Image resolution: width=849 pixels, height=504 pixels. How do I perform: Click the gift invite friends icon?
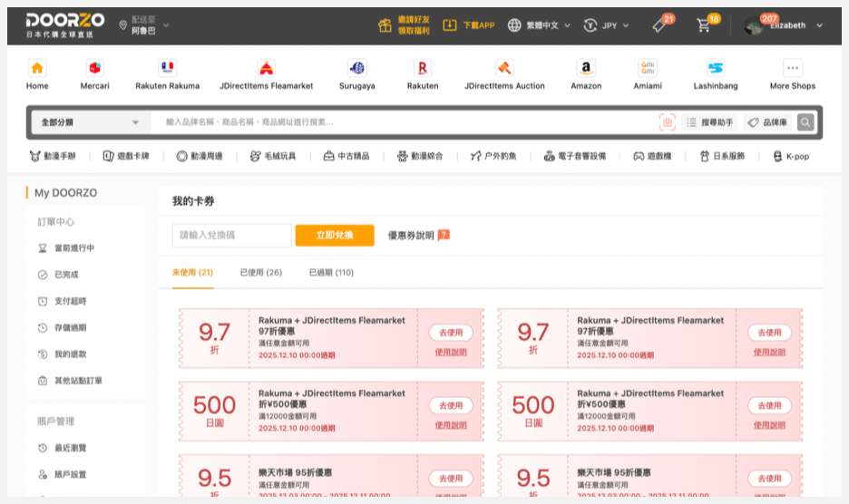point(385,25)
